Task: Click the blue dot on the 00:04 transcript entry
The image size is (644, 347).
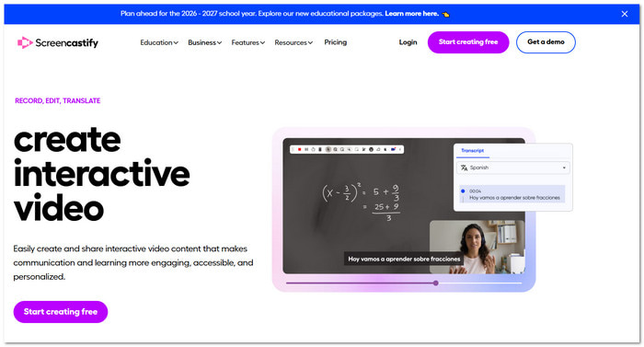Action: tap(463, 191)
